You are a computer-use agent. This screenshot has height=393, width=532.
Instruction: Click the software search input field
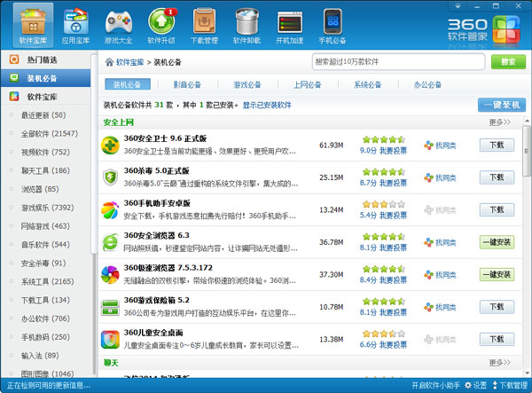pyautogui.click(x=398, y=62)
